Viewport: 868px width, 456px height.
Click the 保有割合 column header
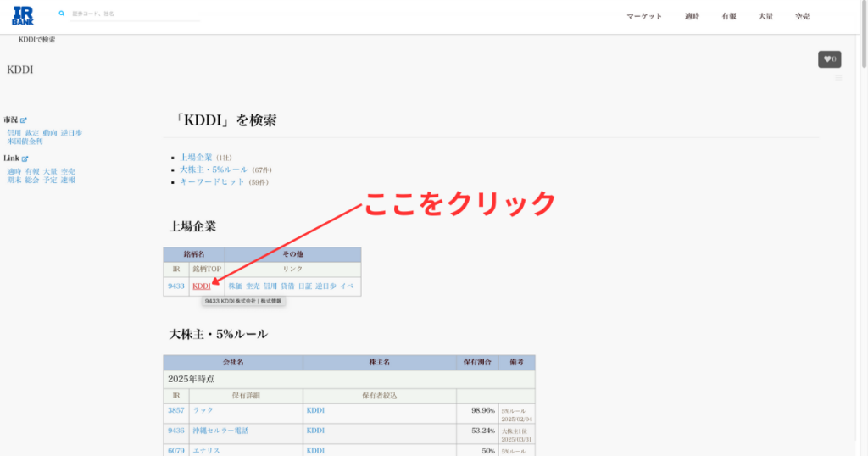477,363
